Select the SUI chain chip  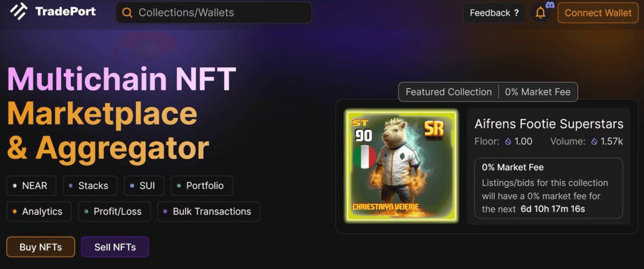[x=144, y=186]
